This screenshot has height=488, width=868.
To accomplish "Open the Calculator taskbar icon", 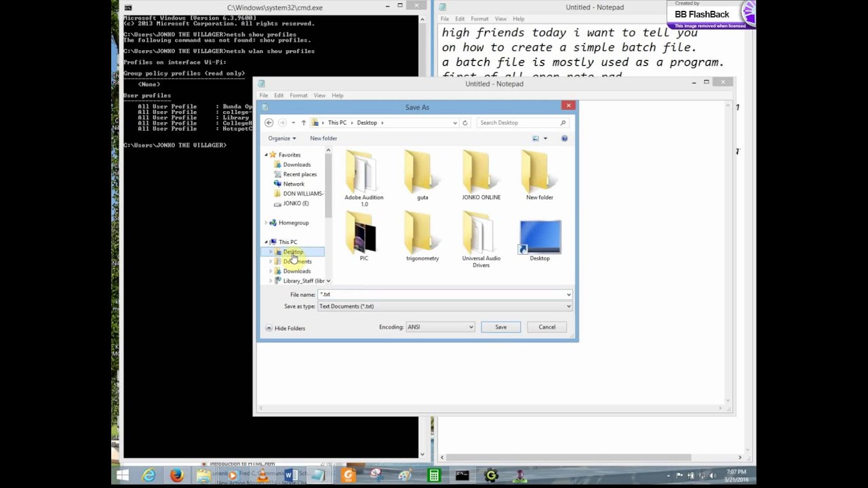I will pos(433,476).
